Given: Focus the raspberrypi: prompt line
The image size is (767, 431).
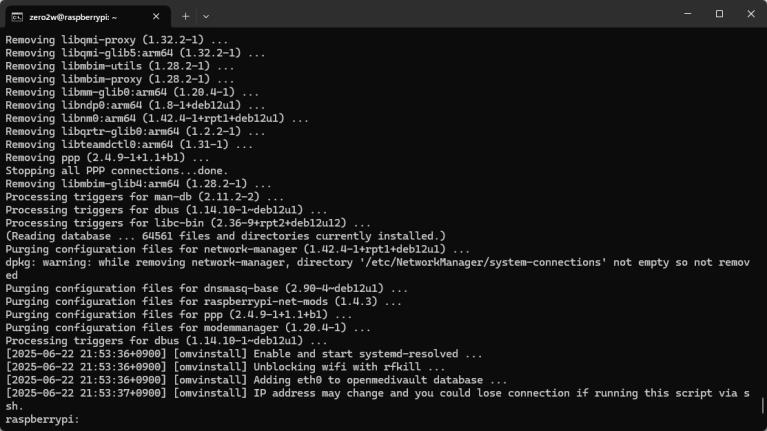Looking at the screenshot, I should click(x=42, y=419).
